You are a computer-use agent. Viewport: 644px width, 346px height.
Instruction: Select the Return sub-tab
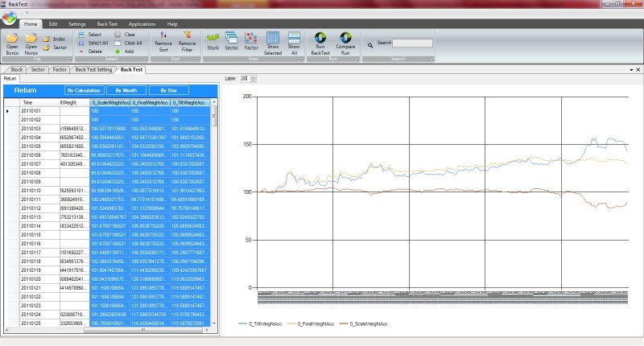point(10,78)
